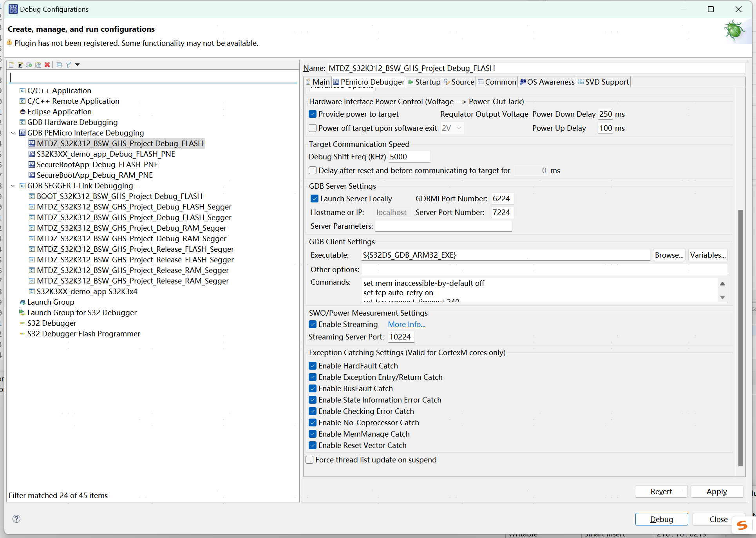Collapse the GDB SEGGER J-Link Debugging group
This screenshot has height=538, width=756.
point(13,186)
